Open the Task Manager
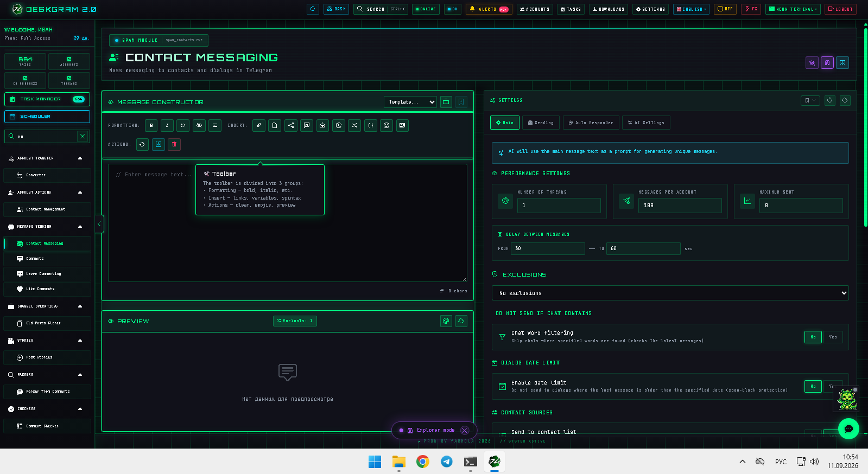Image resolution: width=868 pixels, height=474 pixels. click(x=47, y=99)
